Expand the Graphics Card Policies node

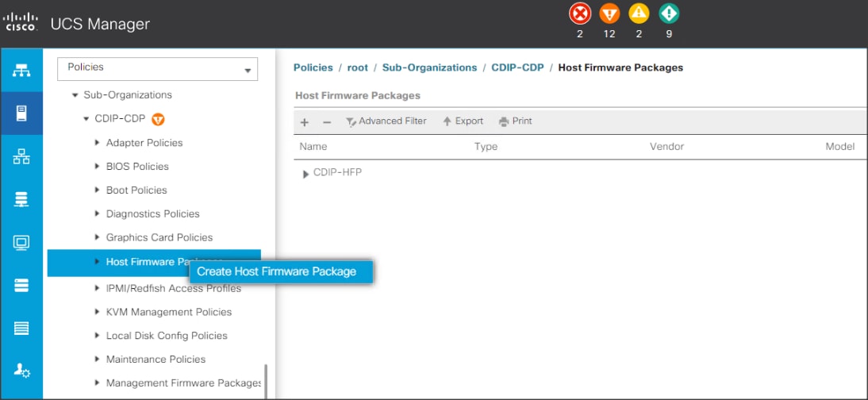click(x=98, y=237)
